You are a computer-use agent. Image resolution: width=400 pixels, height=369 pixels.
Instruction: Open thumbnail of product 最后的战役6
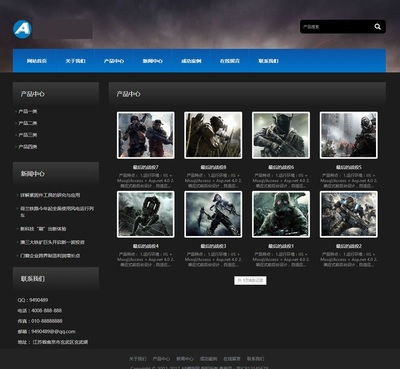tap(281, 135)
